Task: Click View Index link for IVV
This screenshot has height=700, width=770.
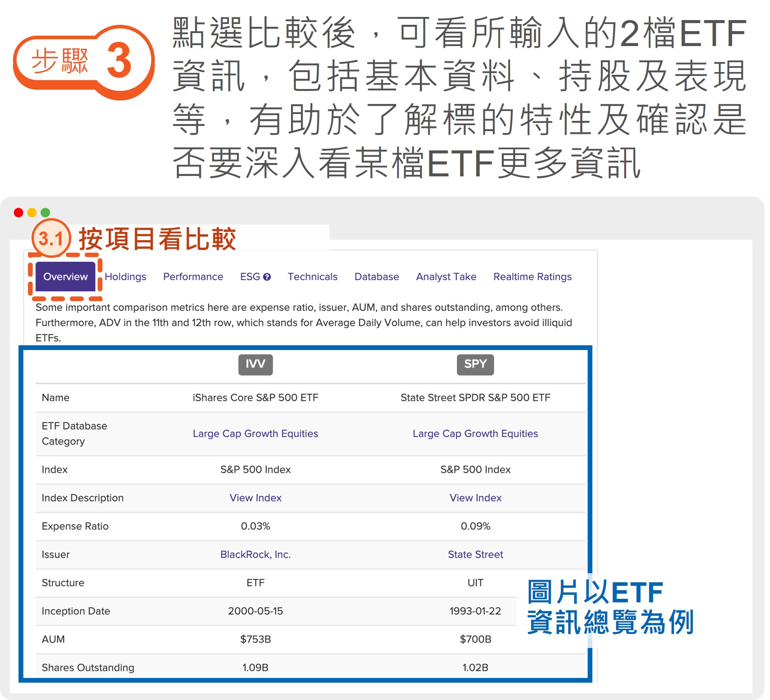Action: [256, 498]
